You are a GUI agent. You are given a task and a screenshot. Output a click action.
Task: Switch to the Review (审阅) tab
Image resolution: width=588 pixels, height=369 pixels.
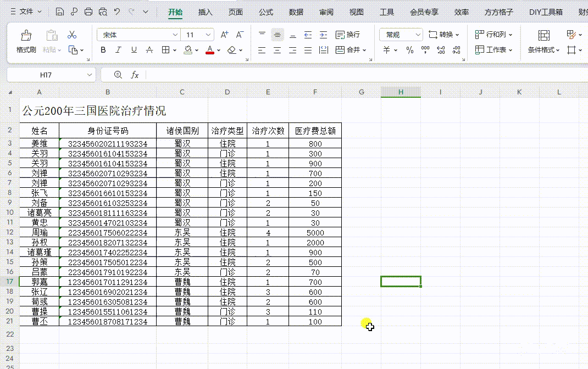[x=326, y=12]
